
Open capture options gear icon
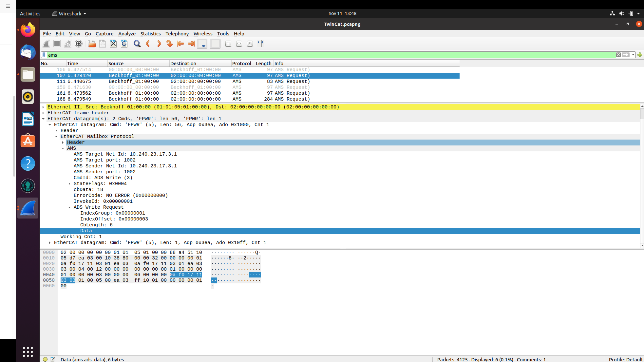(x=79, y=44)
